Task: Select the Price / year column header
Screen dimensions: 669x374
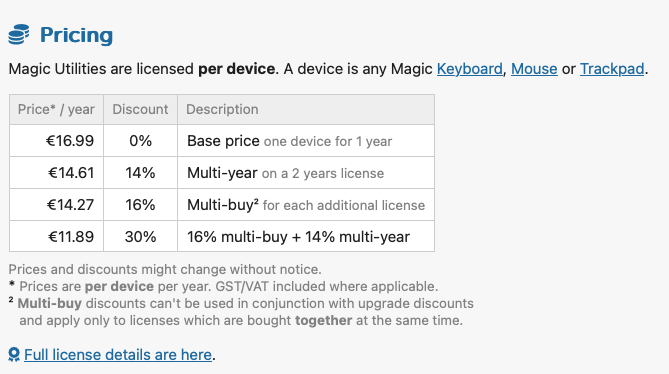Action: pyautogui.click(x=56, y=110)
